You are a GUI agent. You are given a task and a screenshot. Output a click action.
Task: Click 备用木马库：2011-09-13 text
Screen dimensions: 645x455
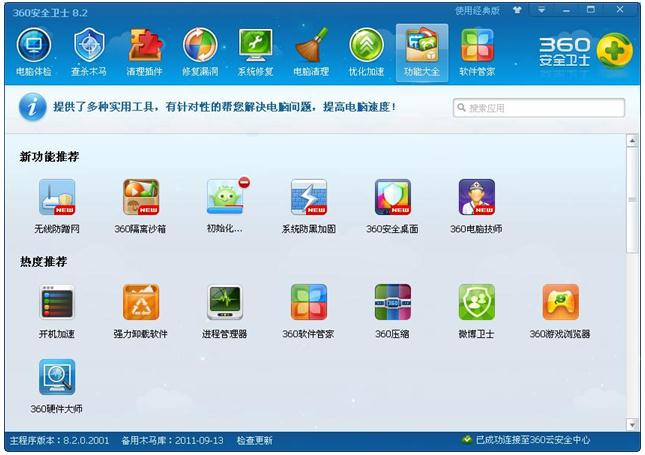coord(172,441)
